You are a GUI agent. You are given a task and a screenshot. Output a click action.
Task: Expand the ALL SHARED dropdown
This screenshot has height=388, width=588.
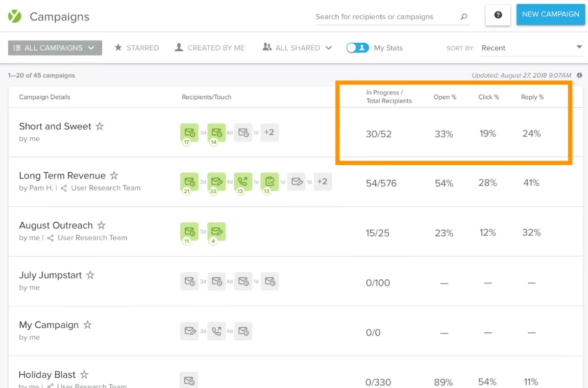pos(297,47)
